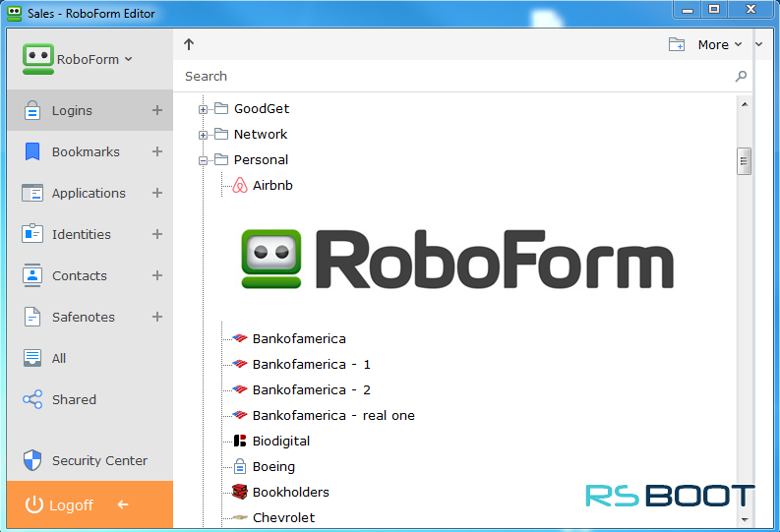Open the Safenotes category

(90, 317)
